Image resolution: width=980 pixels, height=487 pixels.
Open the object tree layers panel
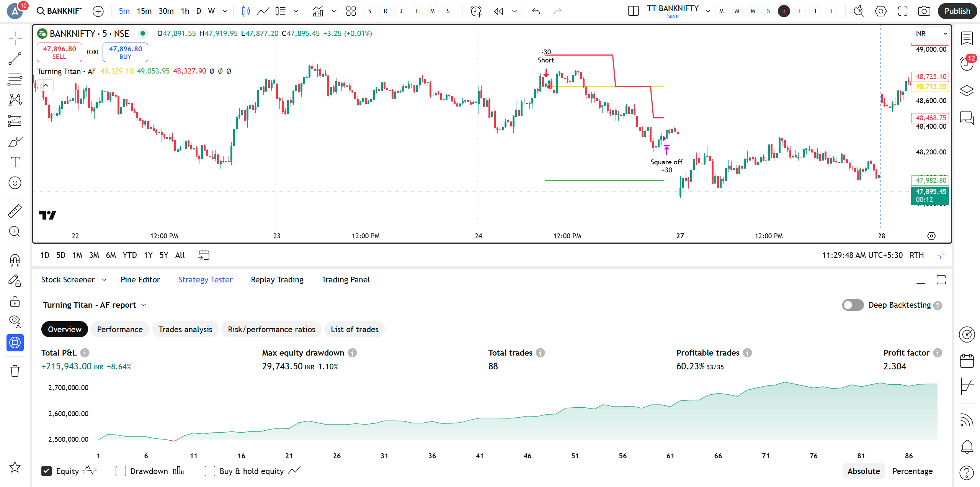point(967,91)
